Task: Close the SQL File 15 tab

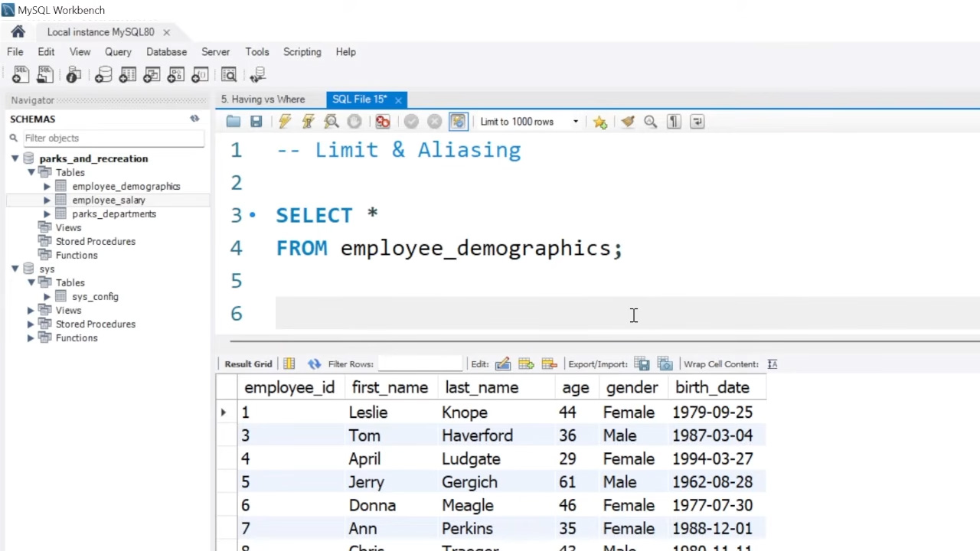Action: tap(398, 99)
